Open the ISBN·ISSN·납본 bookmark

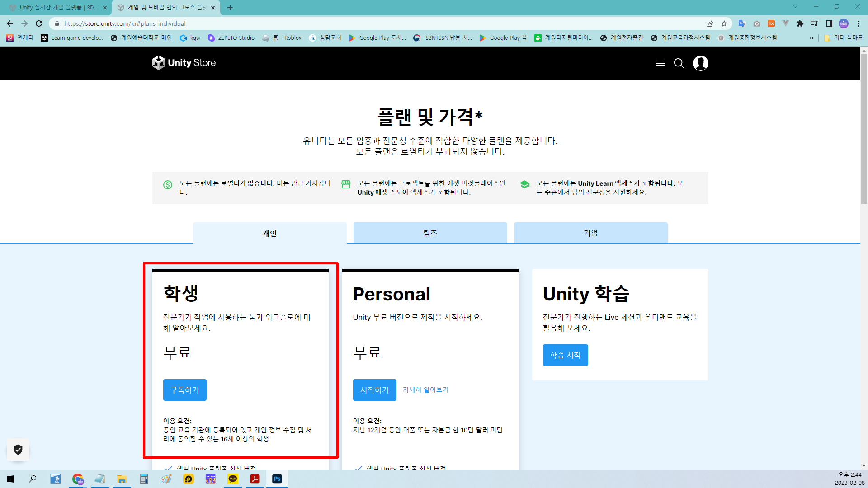[443, 38]
